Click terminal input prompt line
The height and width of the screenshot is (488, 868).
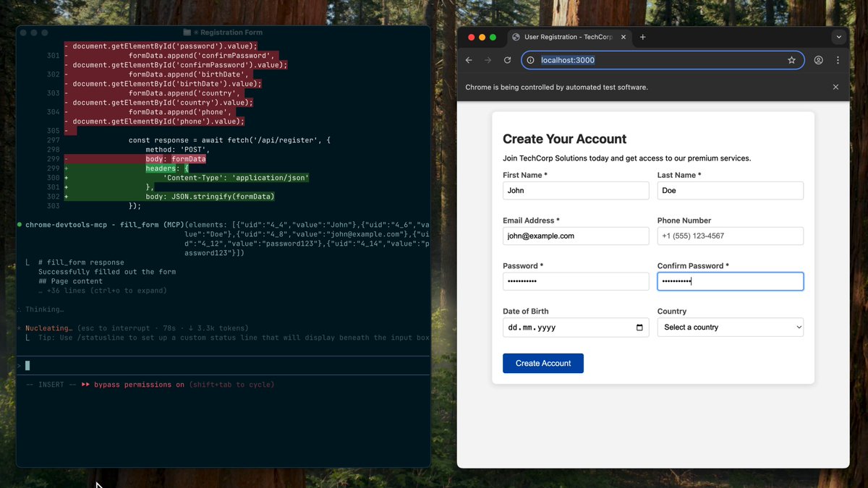click(224, 366)
